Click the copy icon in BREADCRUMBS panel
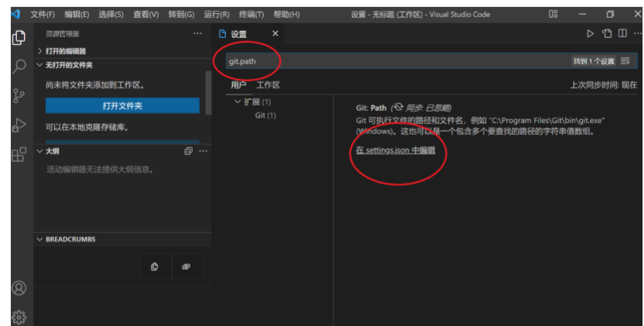Image resolution: width=644 pixels, height=326 pixels. (155, 266)
